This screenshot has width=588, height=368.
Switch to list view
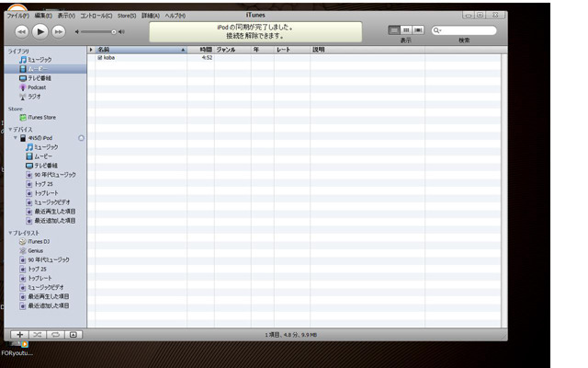[394, 30]
